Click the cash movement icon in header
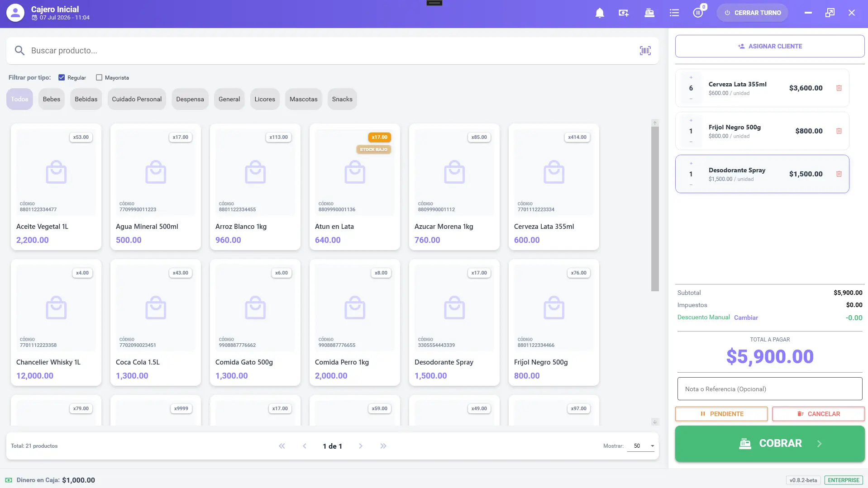The height and width of the screenshot is (488, 868). (624, 13)
